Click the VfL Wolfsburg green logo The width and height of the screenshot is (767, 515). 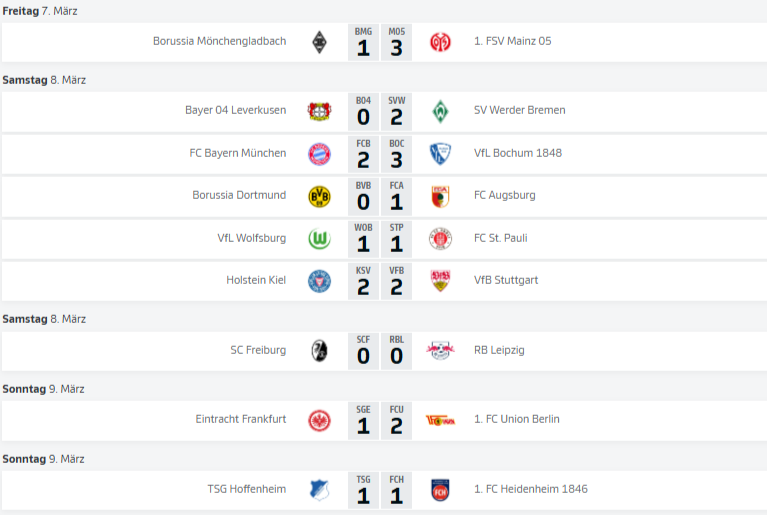[x=319, y=239]
